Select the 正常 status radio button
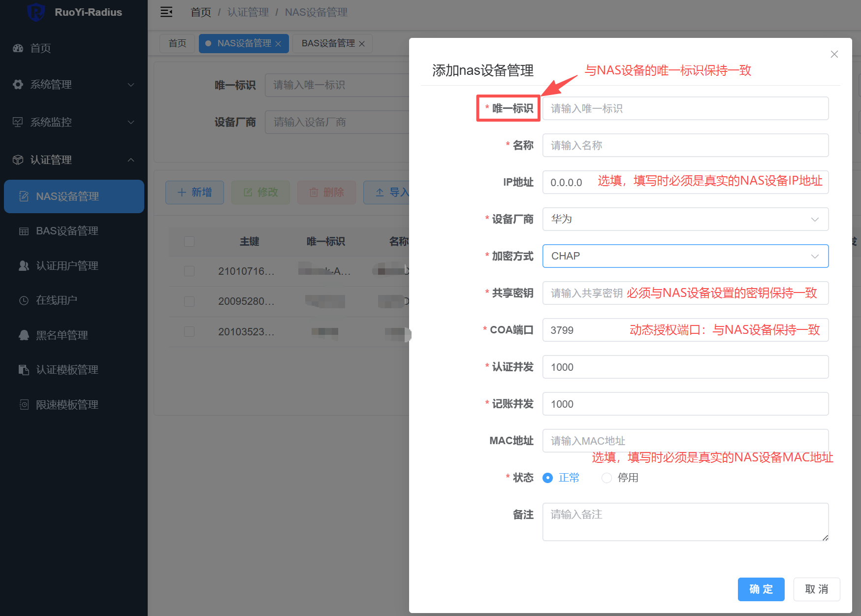Screen dimensions: 861x616 pos(547,478)
